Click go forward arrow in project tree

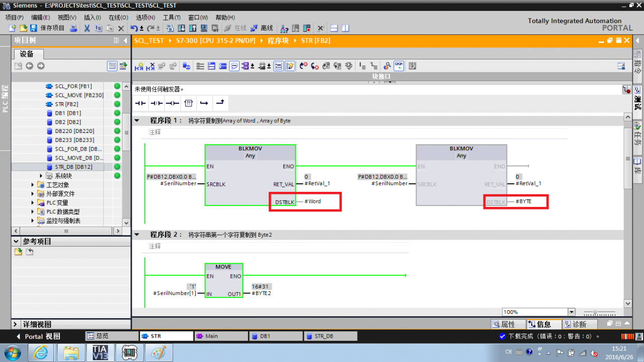[x=41, y=66]
